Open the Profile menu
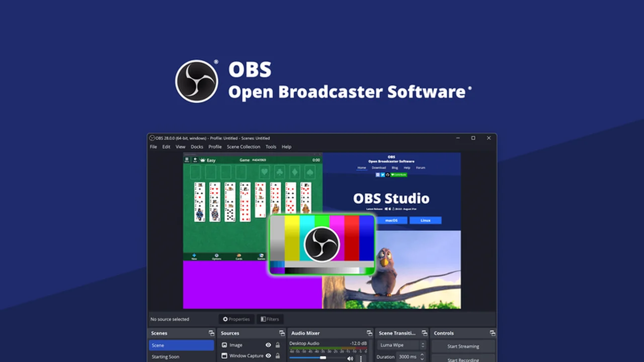The image size is (644, 362). [215, 147]
